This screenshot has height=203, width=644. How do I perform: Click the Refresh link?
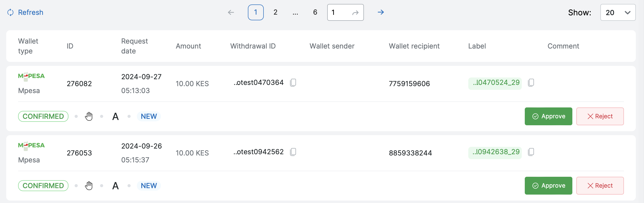[x=25, y=12]
